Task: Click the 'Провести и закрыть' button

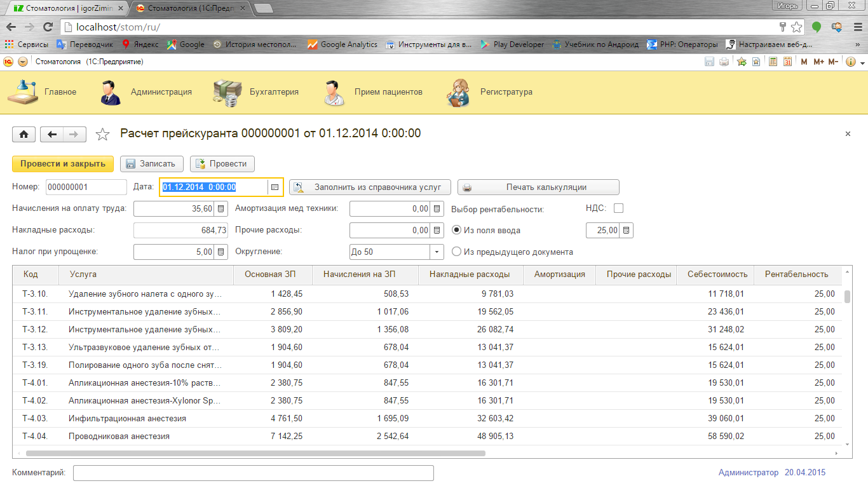Action: (x=63, y=163)
